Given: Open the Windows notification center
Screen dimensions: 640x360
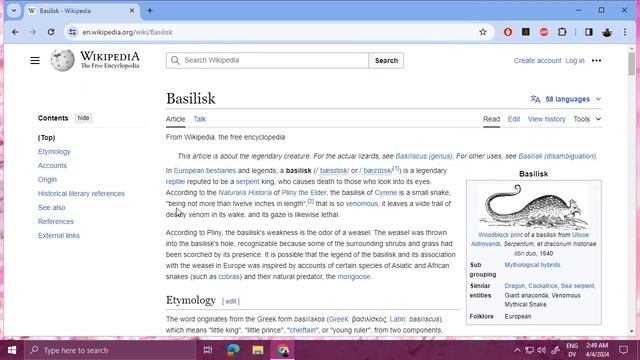Looking at the screenshot, I should point(623,350).
